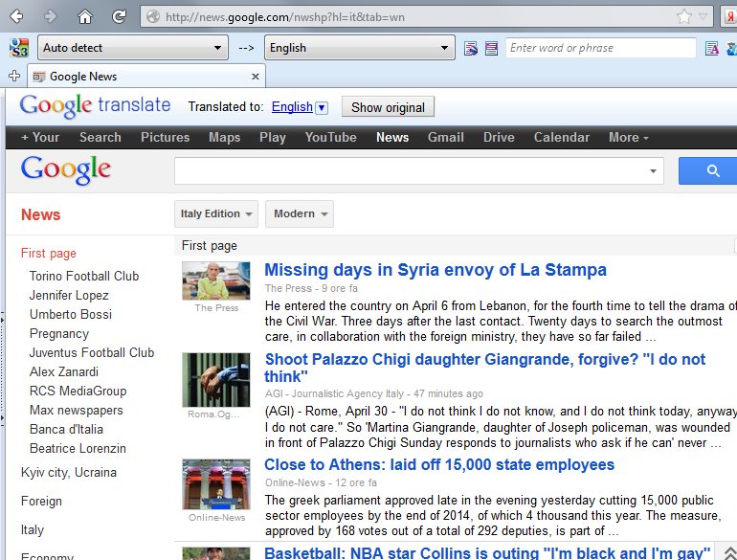Select the Google News browser tab
Viewport: 737px width, 560px height.
click(146, 77)
